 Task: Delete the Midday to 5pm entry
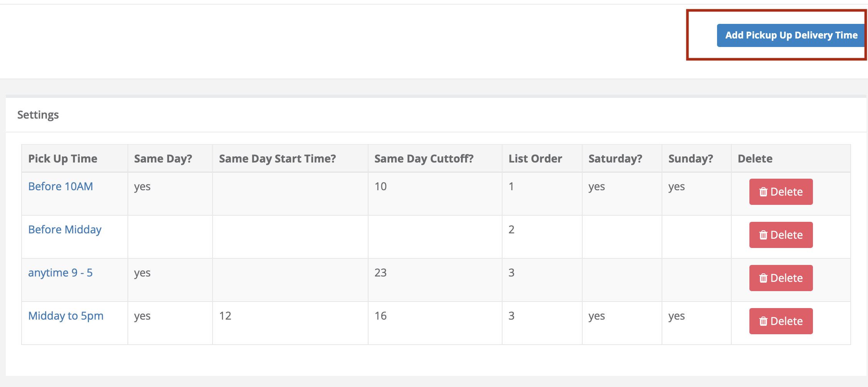coord(781,321)
